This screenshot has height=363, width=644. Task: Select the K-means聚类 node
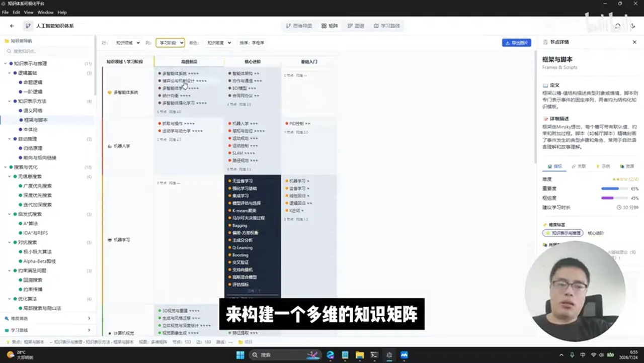(243, 211)
